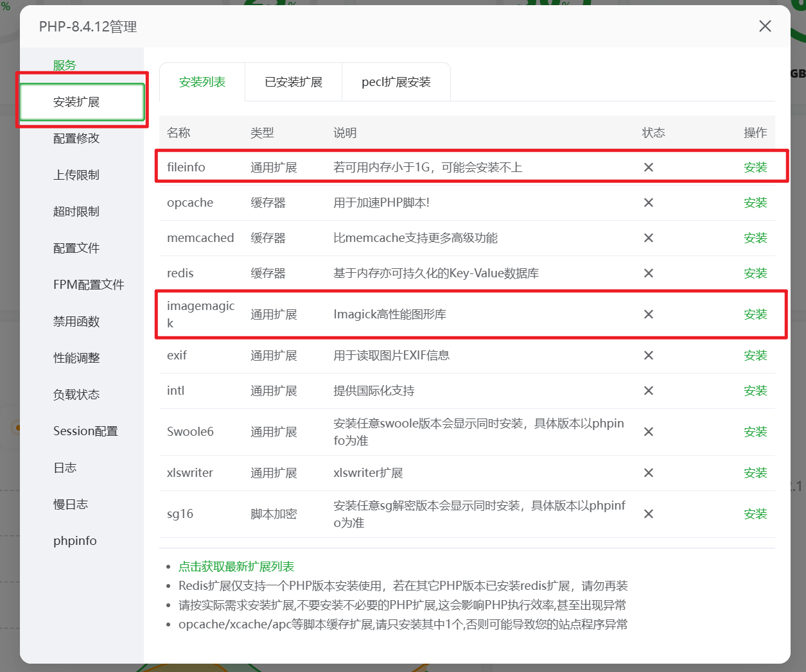Screen dimensions: 806x672
Task: Click the redis status X icon
Action: point(649,273)
